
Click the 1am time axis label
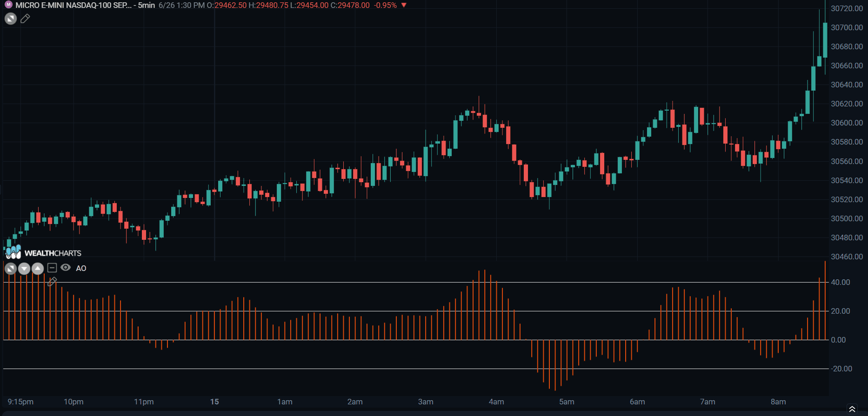[x=285, y=402]
